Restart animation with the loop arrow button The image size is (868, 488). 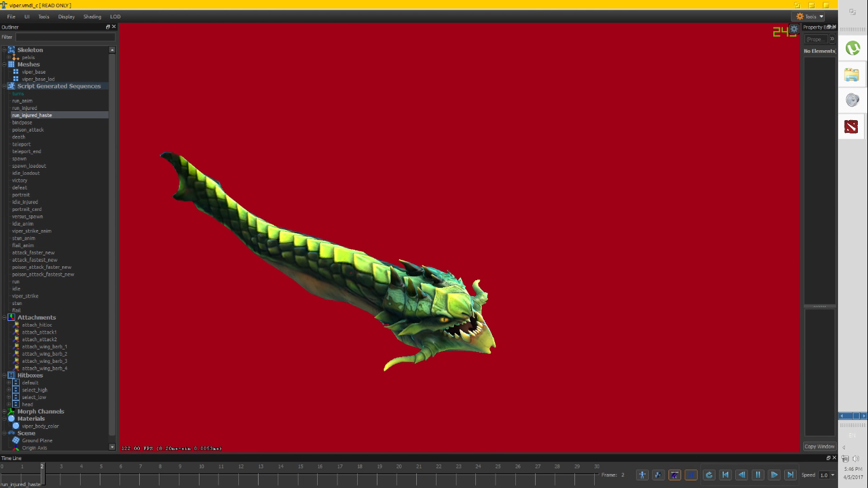709,475
